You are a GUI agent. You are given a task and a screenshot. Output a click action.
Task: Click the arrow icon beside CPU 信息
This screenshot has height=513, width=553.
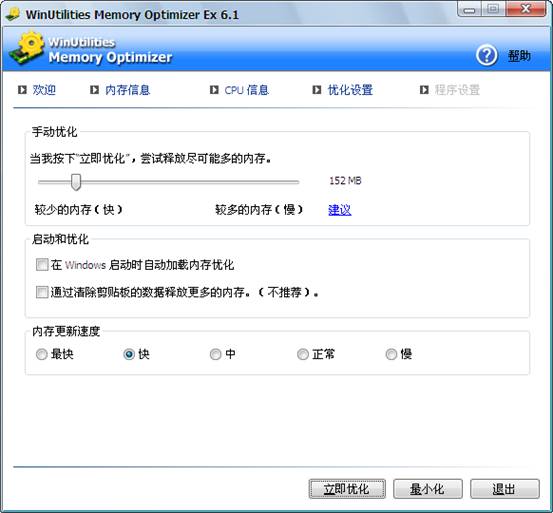click(x=214, y=90)
